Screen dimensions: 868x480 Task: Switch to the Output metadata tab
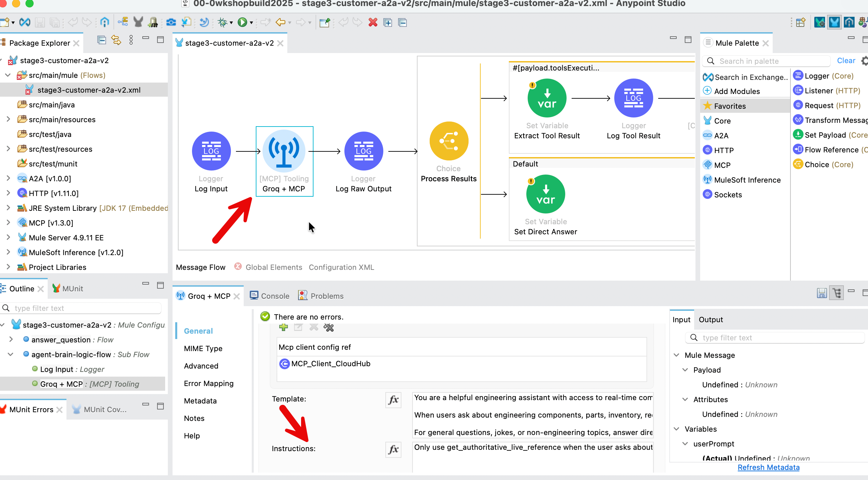[710, 320]
